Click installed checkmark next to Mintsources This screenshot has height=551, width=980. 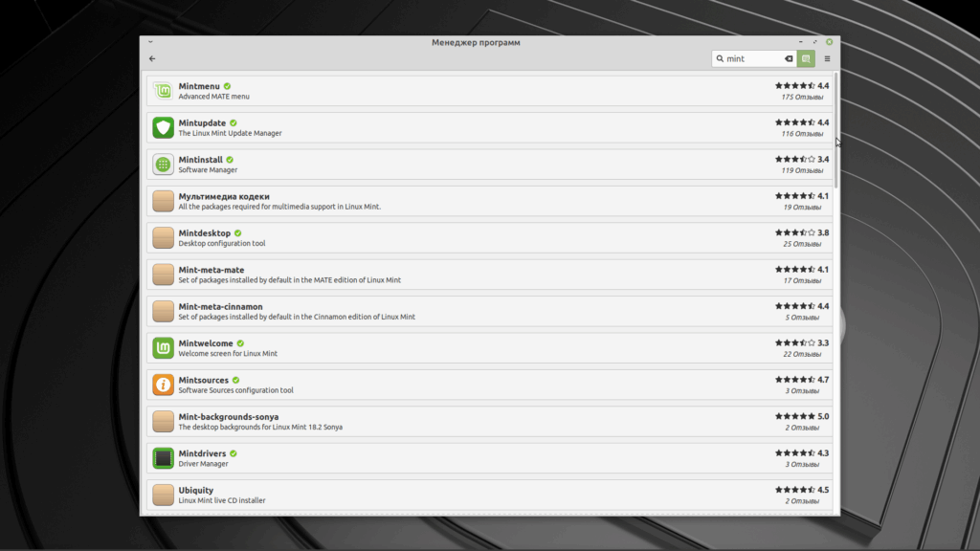[x=236, y=380]
